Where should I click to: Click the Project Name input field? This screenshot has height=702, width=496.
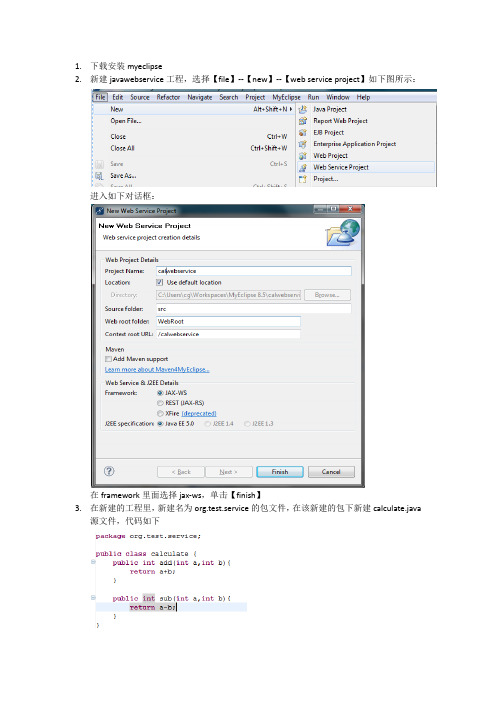[x=254, y=271]
